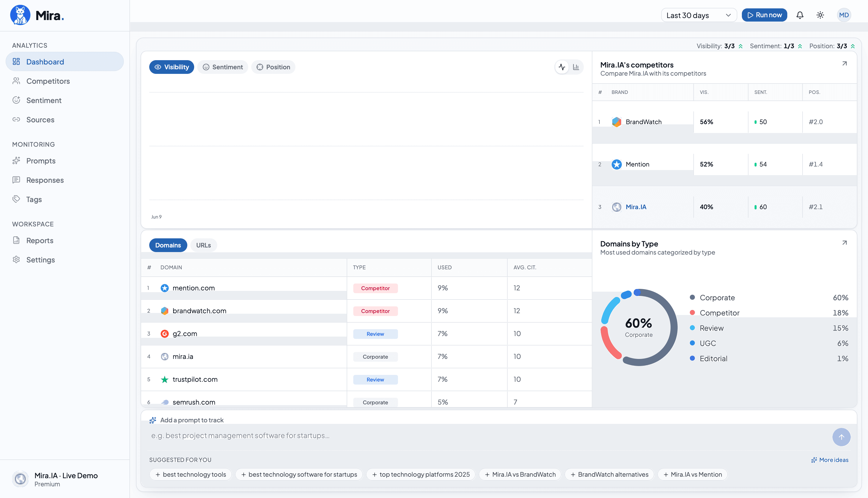
Task: Add 'best technology software for startups' suggestion
Action: click(x=299, y=474)
